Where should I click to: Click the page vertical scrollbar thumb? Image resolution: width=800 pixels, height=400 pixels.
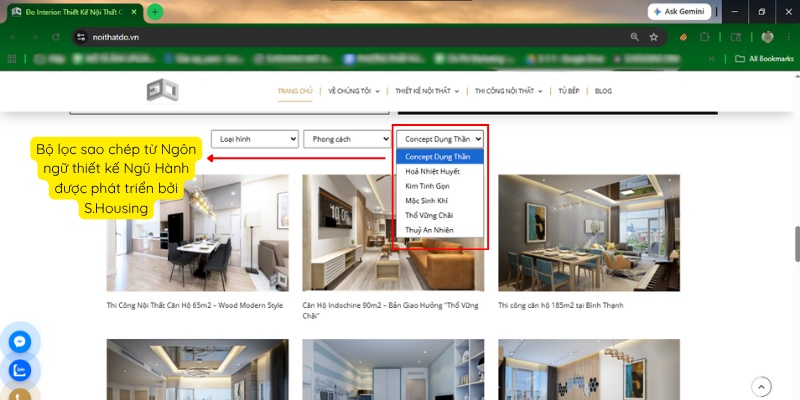pos(796,243)
